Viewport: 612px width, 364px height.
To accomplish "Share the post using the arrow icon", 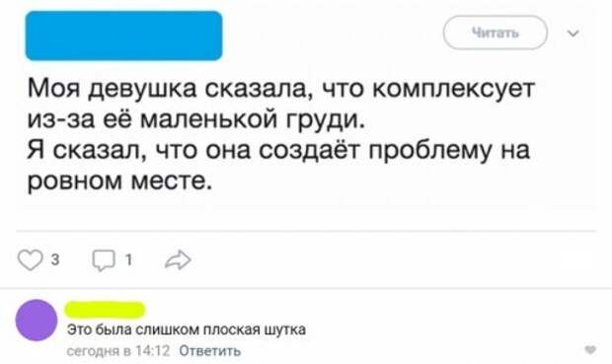I will [x=178, y=259].
